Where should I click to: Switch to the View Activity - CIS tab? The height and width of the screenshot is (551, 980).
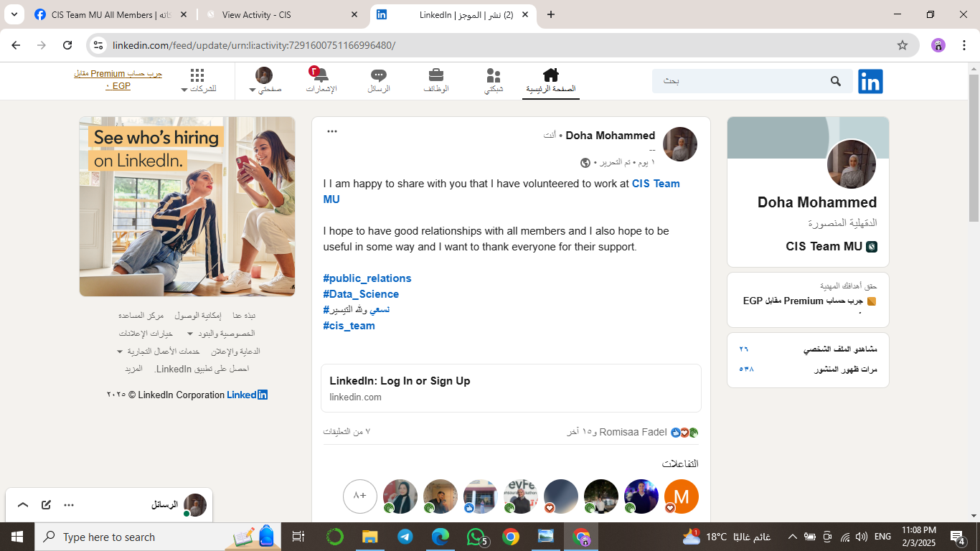click(283, 14)
